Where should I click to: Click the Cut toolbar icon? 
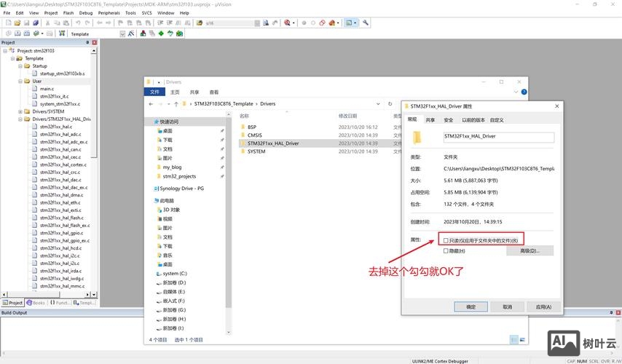[x=47, y=23]
